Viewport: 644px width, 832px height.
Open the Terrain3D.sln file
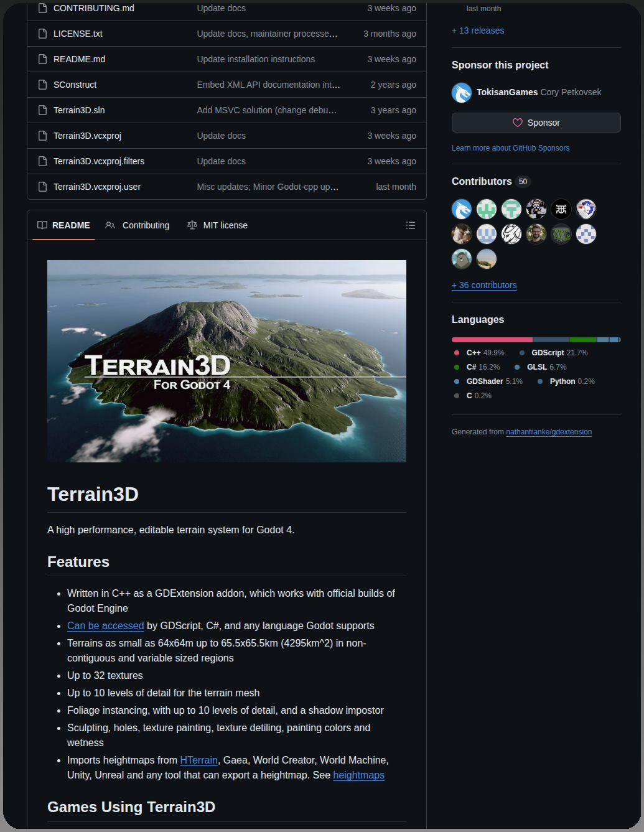point(79,110)
